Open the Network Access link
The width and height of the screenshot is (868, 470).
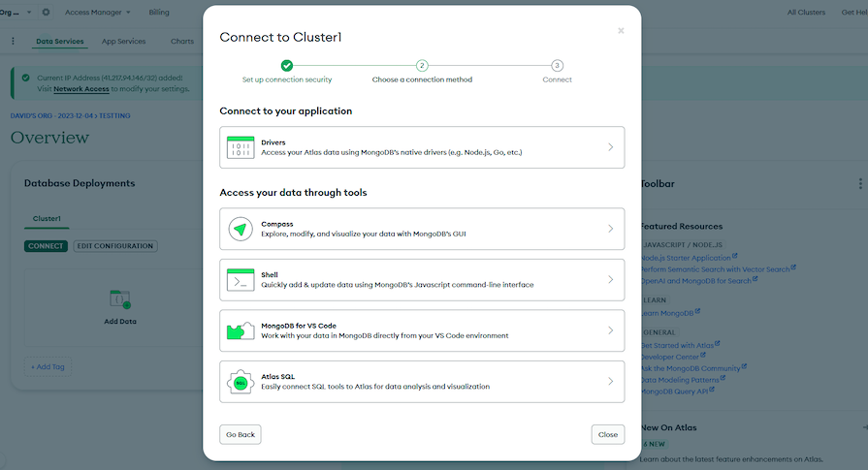(x=81, y=88)
